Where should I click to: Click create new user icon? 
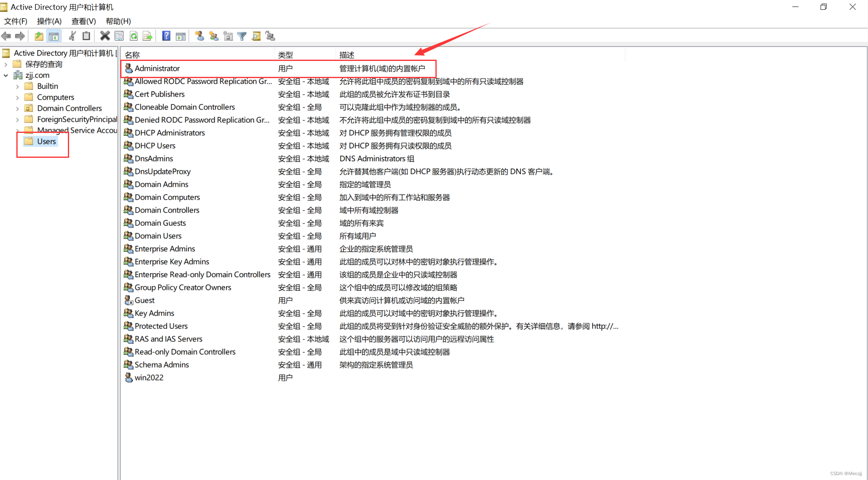[200, 36]
